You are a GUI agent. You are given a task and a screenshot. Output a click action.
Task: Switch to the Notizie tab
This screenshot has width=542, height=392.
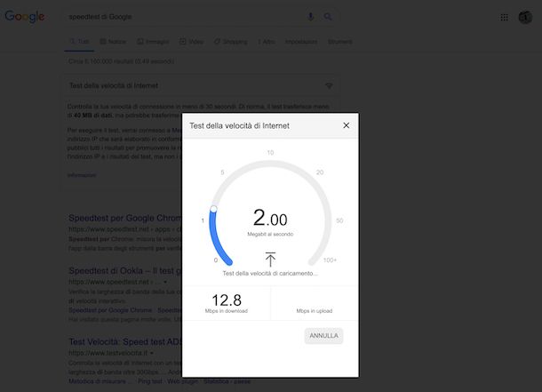[x=113, y=42]
